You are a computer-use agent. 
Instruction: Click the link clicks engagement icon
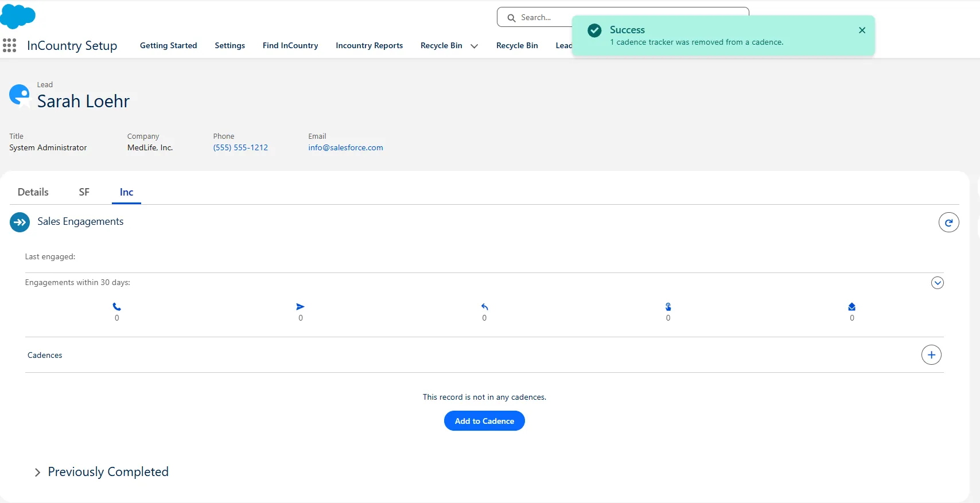pos(668,307)
